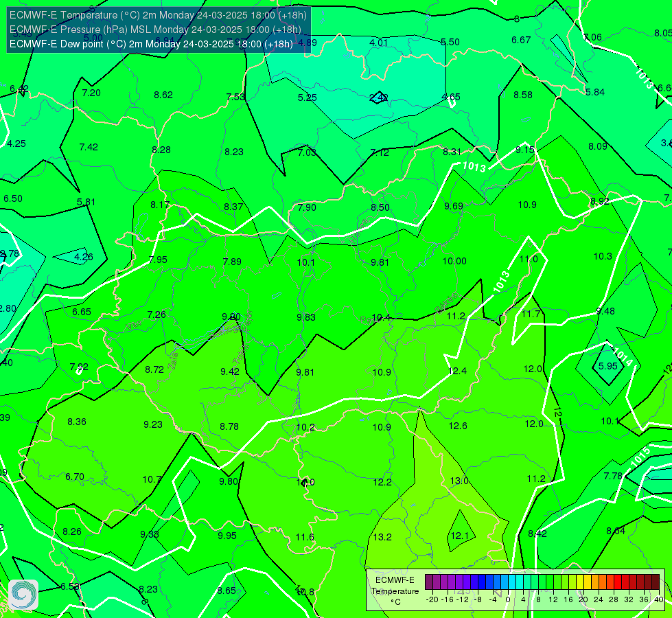Pick the cyan legend swatch above 0
Viewport: 672px width, 618px height.
(x=511, y=582)
